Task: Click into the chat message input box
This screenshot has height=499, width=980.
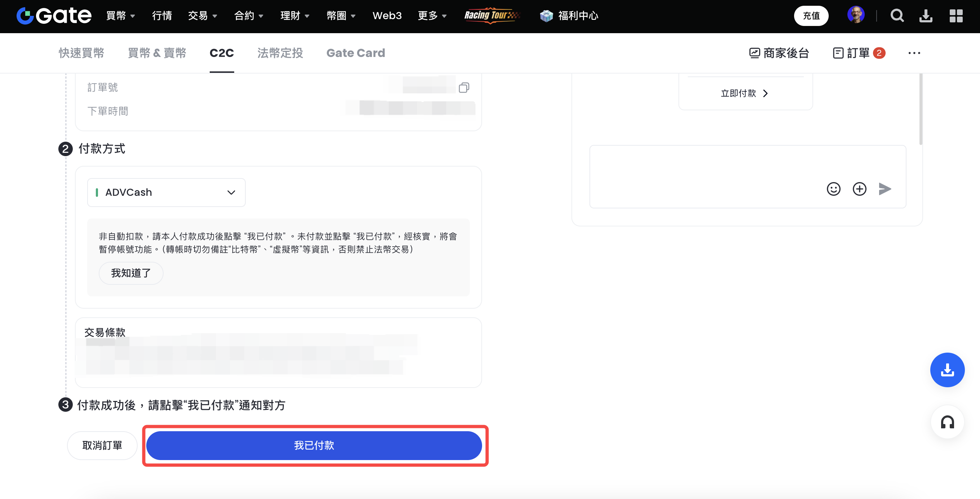Action: [x=704, y=168]
